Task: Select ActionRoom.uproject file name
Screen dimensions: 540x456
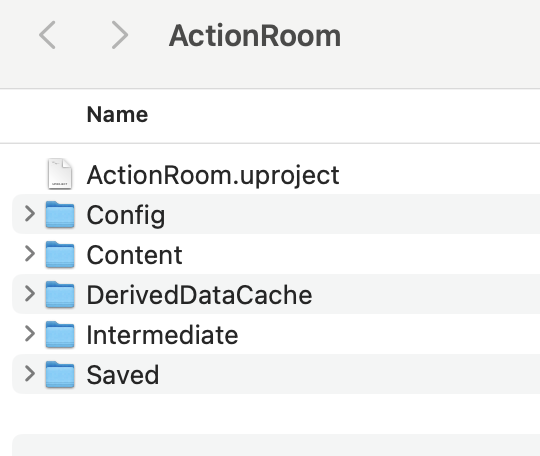Action: tap(213, 176)
